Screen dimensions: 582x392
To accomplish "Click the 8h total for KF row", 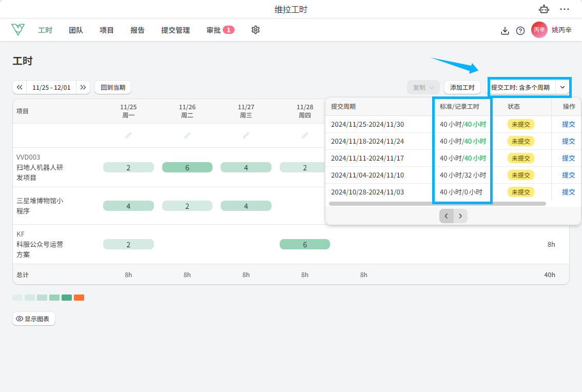I will pos(551,244).
